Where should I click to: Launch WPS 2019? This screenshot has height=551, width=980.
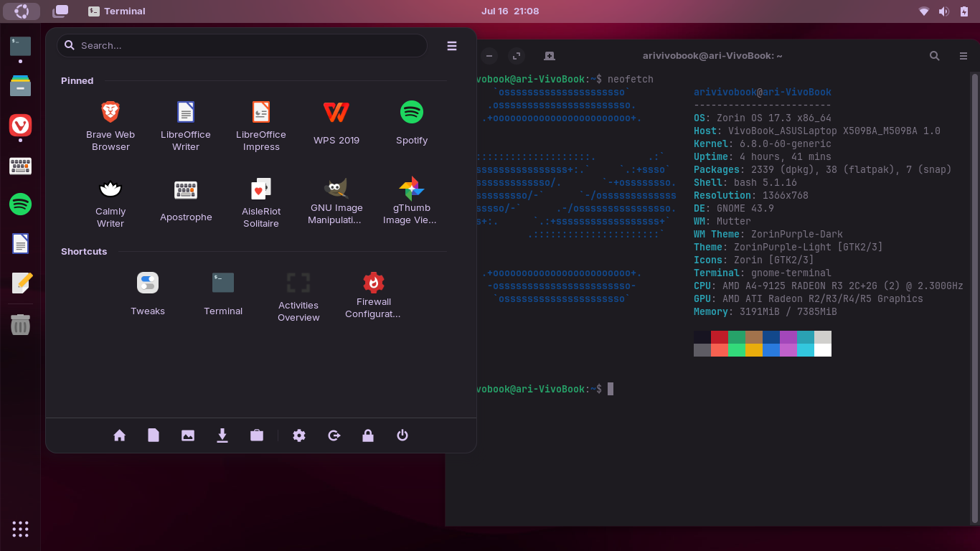click(336, 123)
